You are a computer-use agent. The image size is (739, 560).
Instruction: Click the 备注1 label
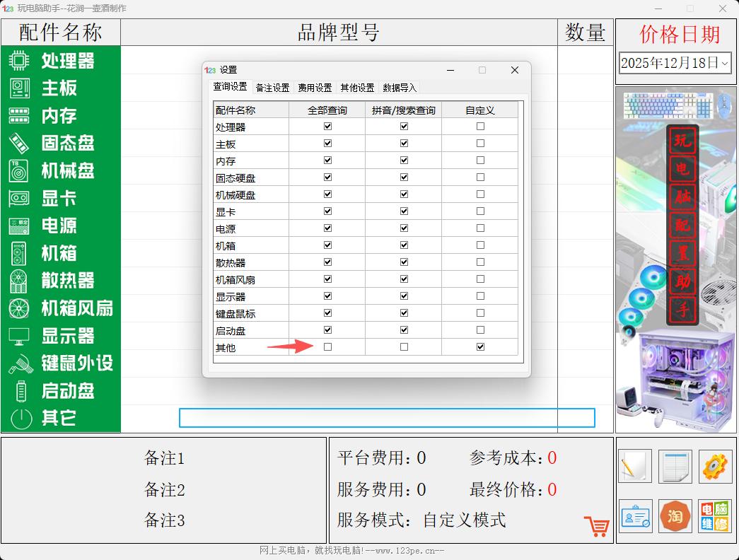(x=164, y=458)
